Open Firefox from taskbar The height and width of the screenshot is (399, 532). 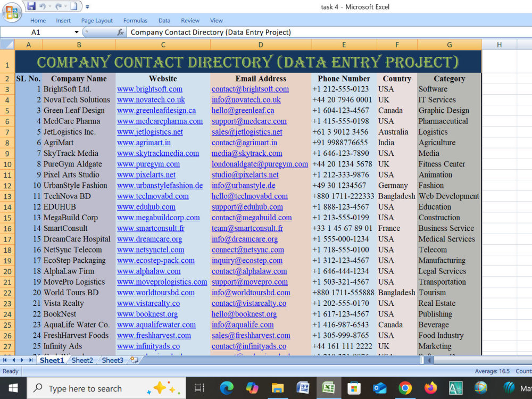430,388
